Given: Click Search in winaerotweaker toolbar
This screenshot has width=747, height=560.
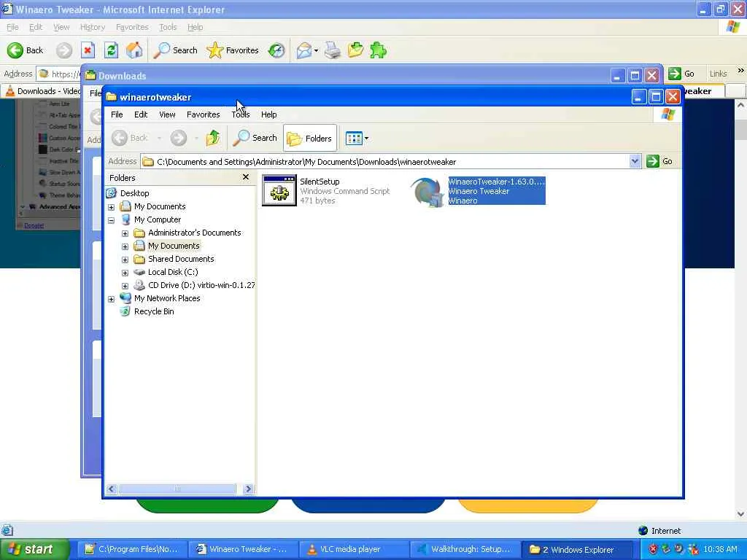Looking at the screenshot, I should click(x=255, y=138).
